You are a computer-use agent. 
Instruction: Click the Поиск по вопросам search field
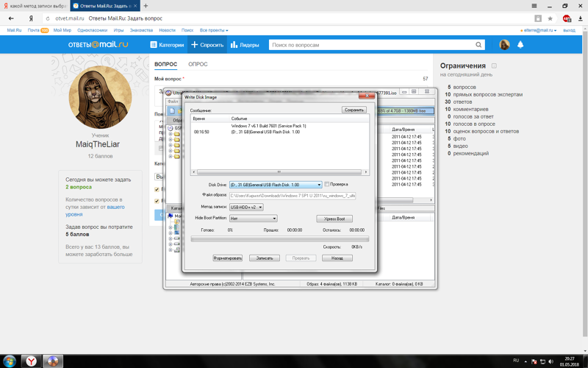click(371, 45)
